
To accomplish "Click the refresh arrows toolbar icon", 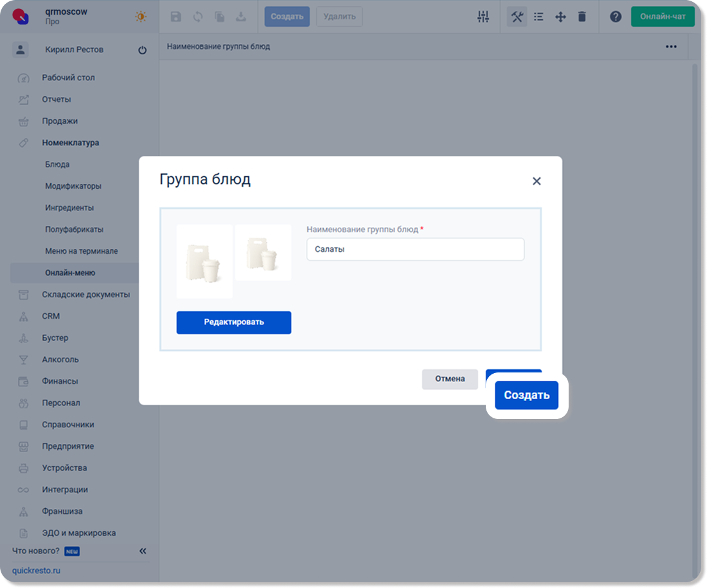I will (x=198, y=17).
